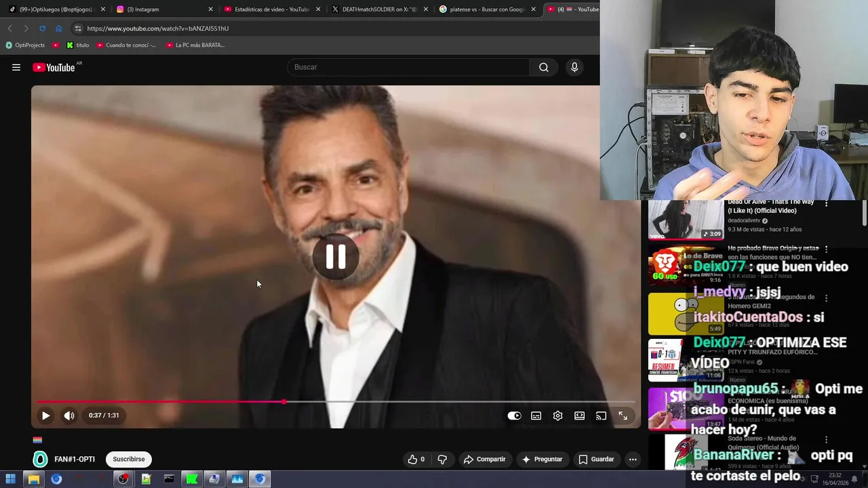Viewport: 868px width, 488px height.
Task: Open the command prompt taskbar icon
Action: click(x=169, y=479)
